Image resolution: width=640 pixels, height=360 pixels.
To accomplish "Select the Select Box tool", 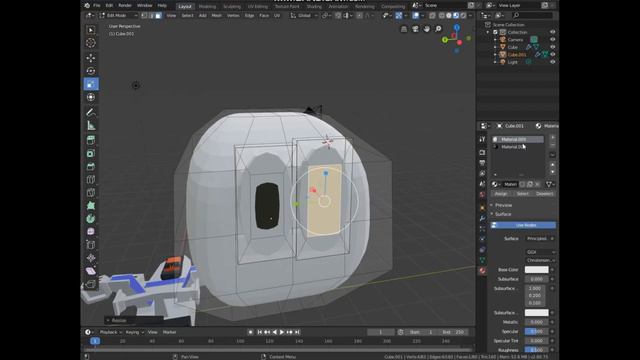I will [x=91, y=30].
